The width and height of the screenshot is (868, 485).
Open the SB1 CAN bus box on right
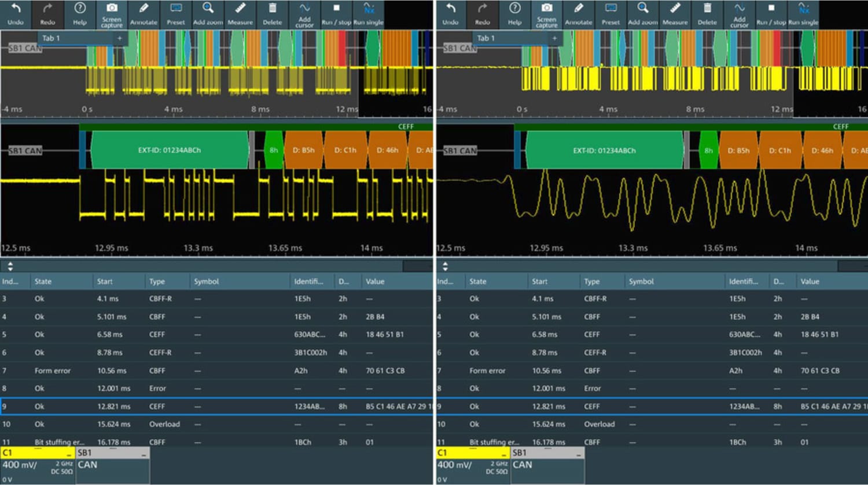click(x=548, y=465)
